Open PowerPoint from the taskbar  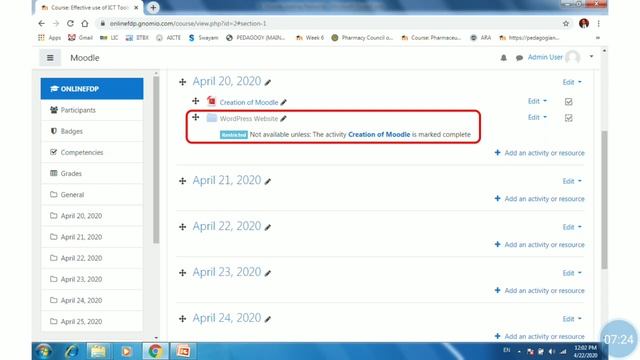tap(183, 351)
